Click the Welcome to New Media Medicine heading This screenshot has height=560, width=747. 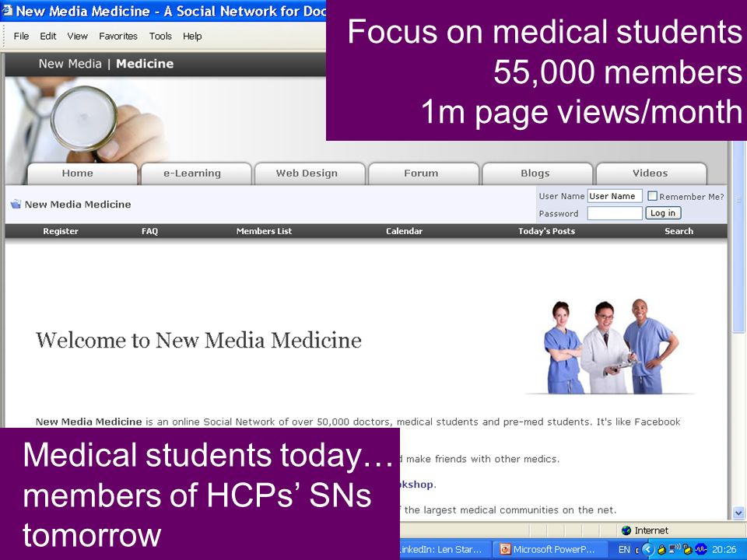(198, 341)
